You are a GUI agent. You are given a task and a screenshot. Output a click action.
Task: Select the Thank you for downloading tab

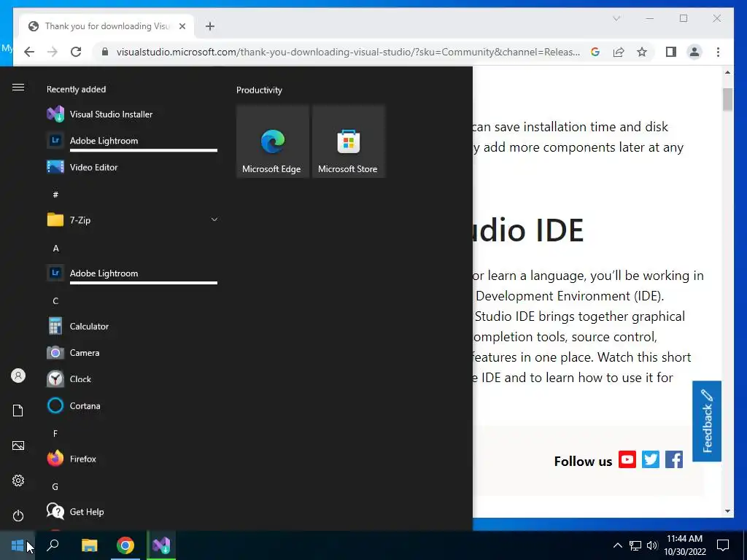[107, 26]
